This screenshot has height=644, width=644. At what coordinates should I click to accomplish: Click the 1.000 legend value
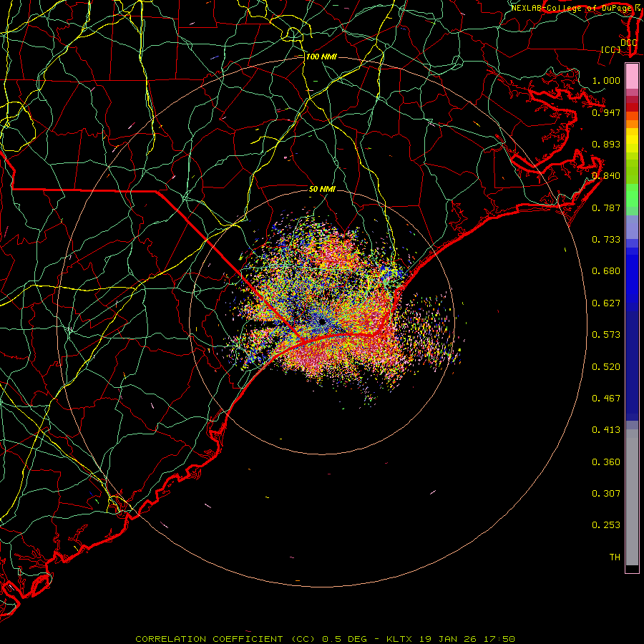pyautogui.click(x=606, y=80)
